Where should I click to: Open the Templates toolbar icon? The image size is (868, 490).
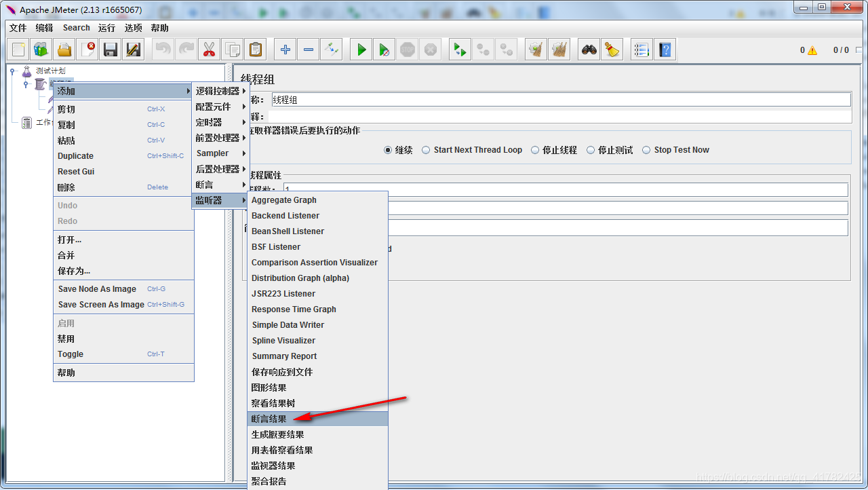pos(41,50)
